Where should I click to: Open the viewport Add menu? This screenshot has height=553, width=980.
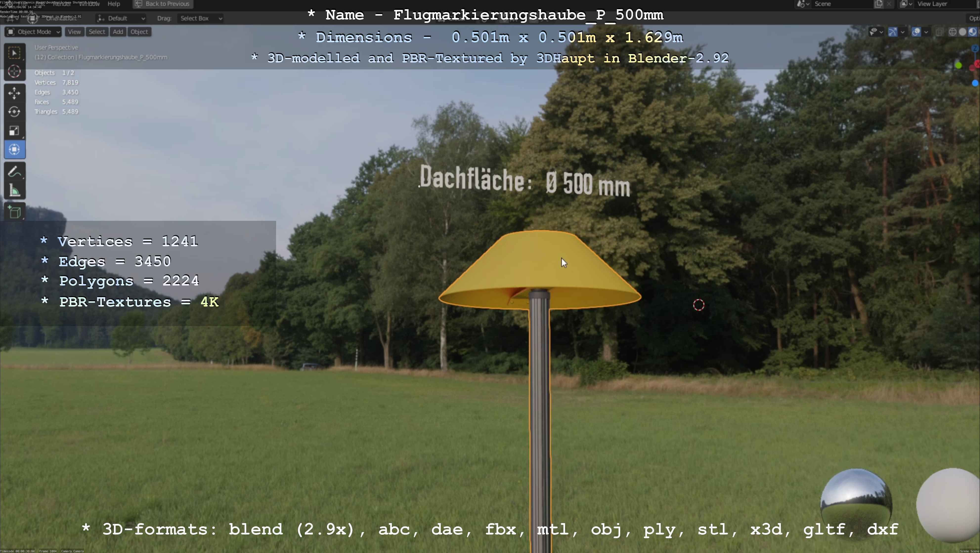[118, 32]
